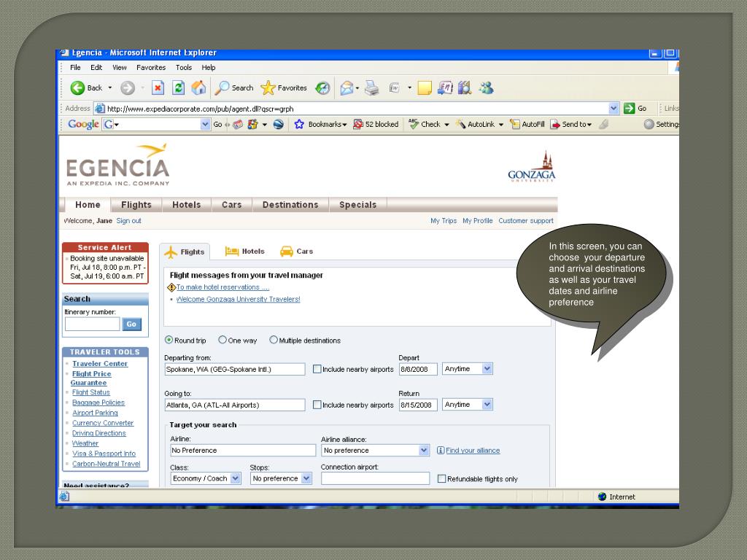Check Include nearby airports for Departing from
This screenshot has width=747, height=560.
pyautogui.click(x=317, y=369)
